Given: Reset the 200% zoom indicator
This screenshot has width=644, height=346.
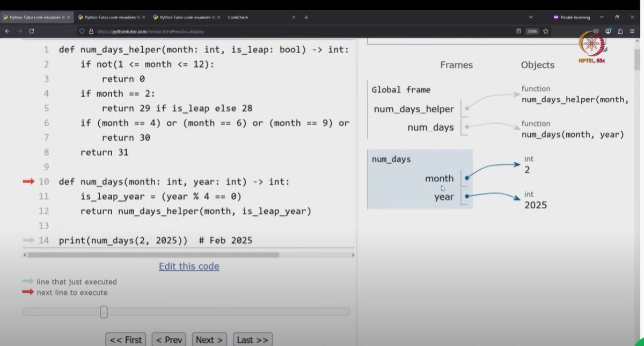Looking at the screenshot, I should point(532,31).
